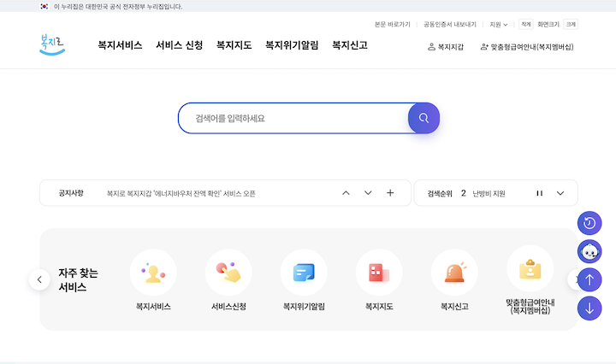Click the down-arrow floating button
Viewport: 616px width, 364px height.
click(x=589, y=308)
